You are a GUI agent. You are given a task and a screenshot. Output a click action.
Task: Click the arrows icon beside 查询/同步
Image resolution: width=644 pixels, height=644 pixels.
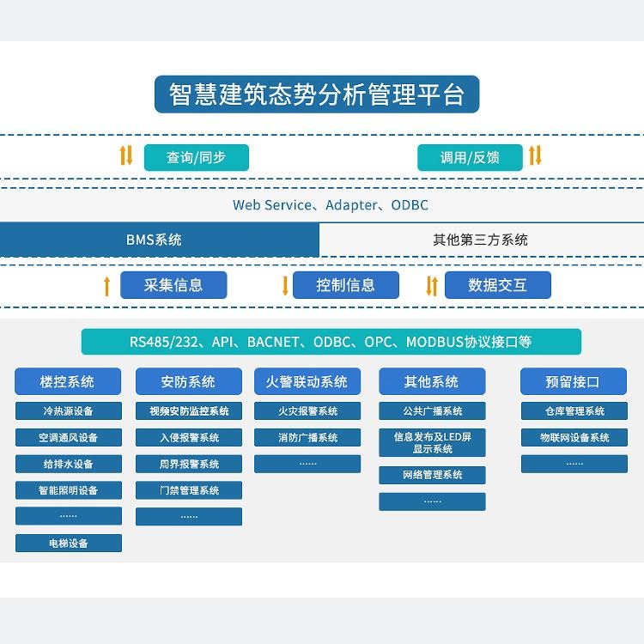[x=126, y=156]
